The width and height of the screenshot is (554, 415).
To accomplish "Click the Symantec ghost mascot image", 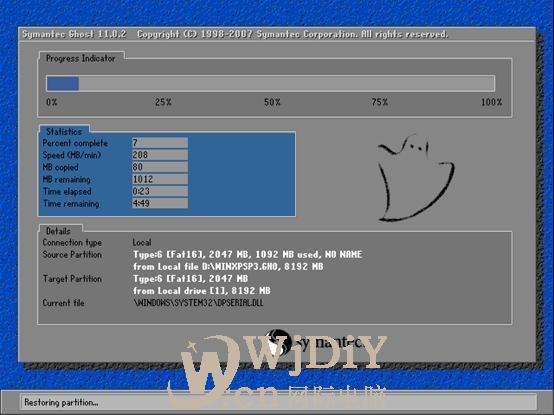I will coord(416,178).
